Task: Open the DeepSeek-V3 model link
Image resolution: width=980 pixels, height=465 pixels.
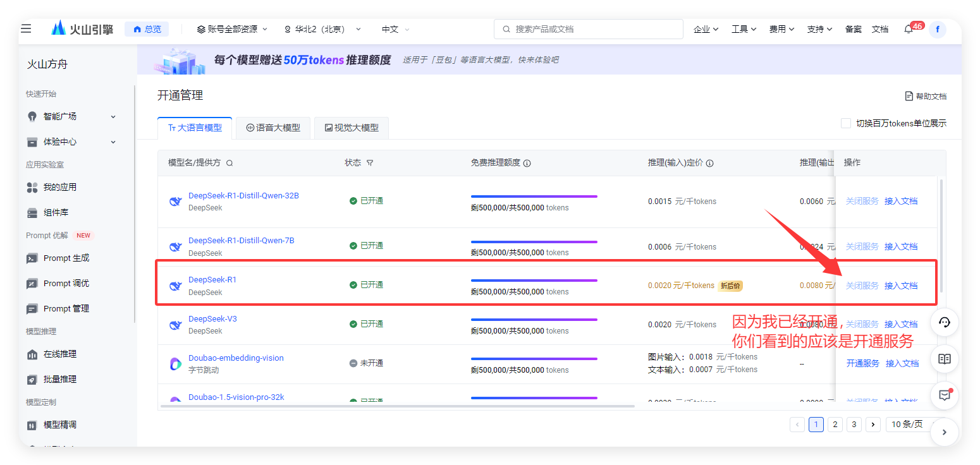Action: pyautogui.click(x=212, y=319)
